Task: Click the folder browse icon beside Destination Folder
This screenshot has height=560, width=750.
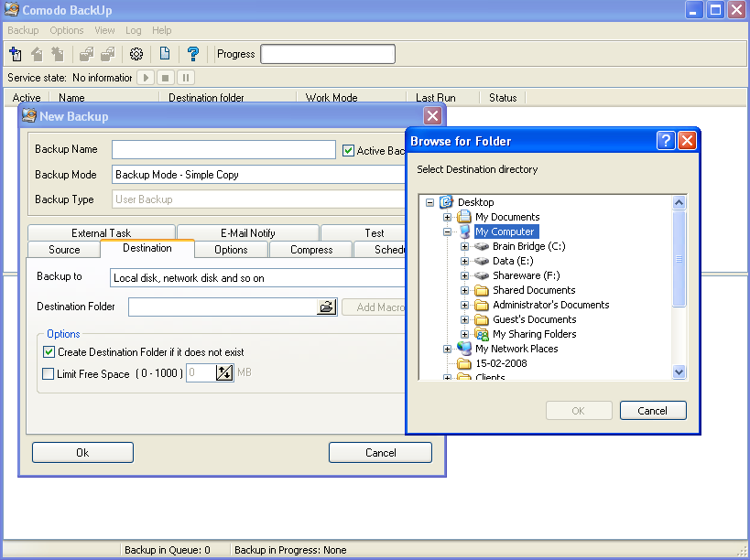Action: [327, 307]
